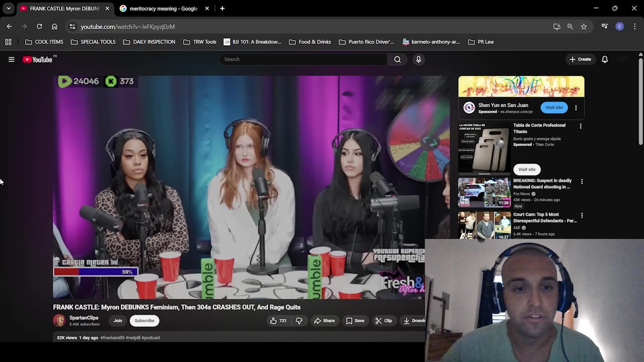This screenshot has width=644, height=362.
Task: Go back in browser history
Action: pyautogui.click(x=9, y=27)
